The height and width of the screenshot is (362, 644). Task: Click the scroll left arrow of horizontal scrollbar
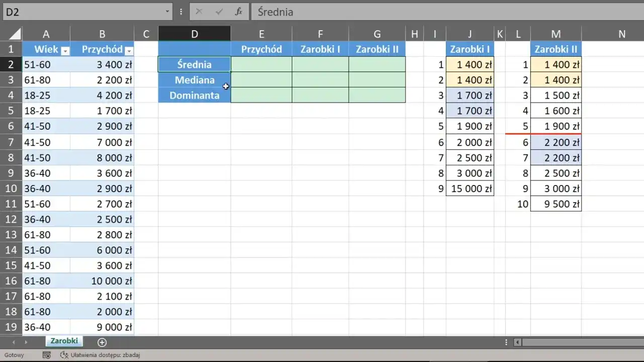[517, 342]
